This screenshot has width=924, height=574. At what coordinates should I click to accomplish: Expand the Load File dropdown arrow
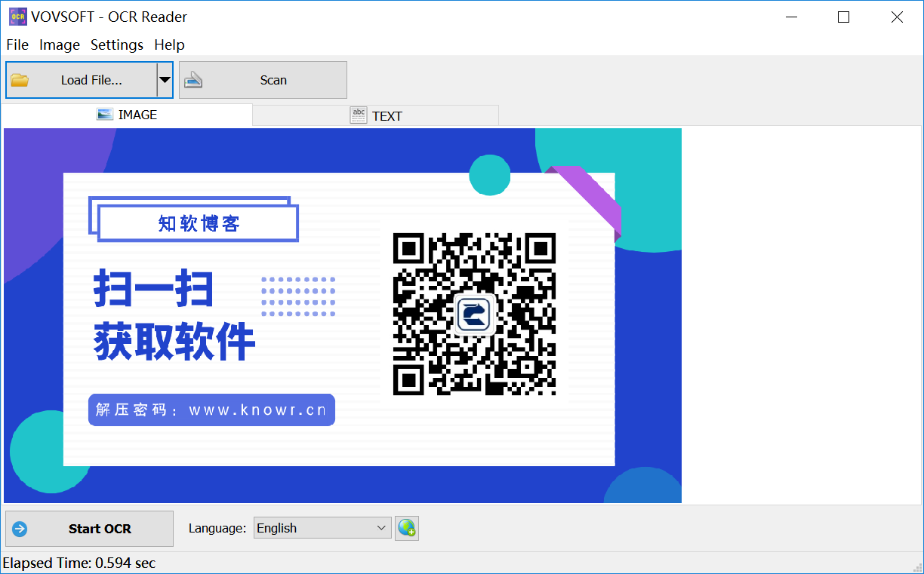(x=165, y=80)
